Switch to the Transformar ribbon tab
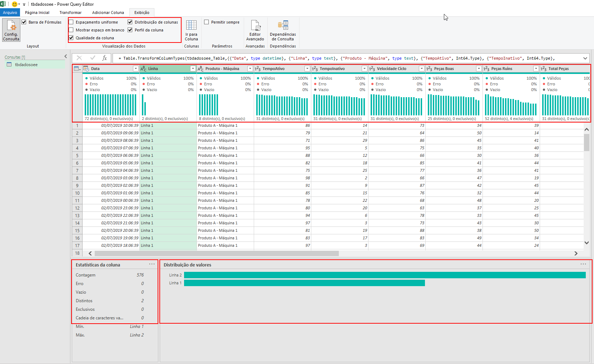Viewport: 594px width, 364px height. (x=70, y=12)
